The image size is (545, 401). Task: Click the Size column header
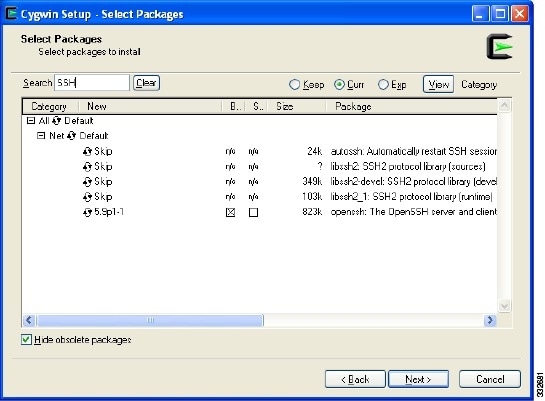pyautogui.click(x=296, y=106)
